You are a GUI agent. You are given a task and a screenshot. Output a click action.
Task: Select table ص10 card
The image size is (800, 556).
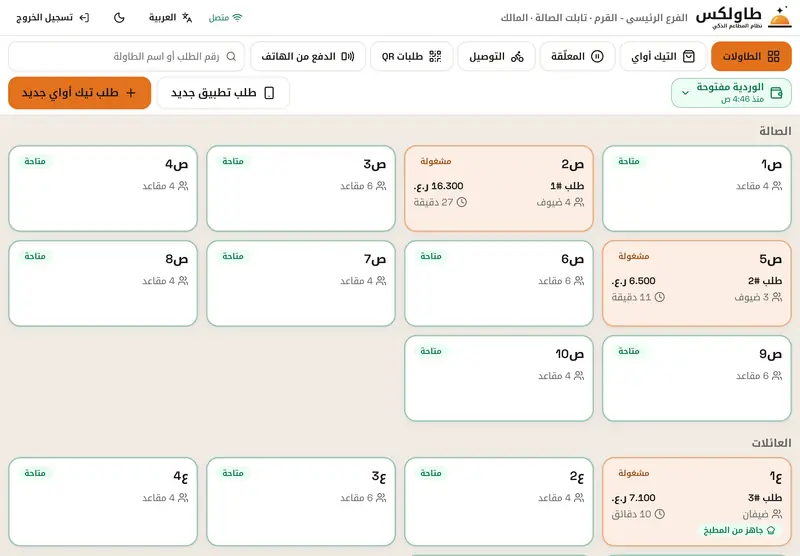point(498,378)
